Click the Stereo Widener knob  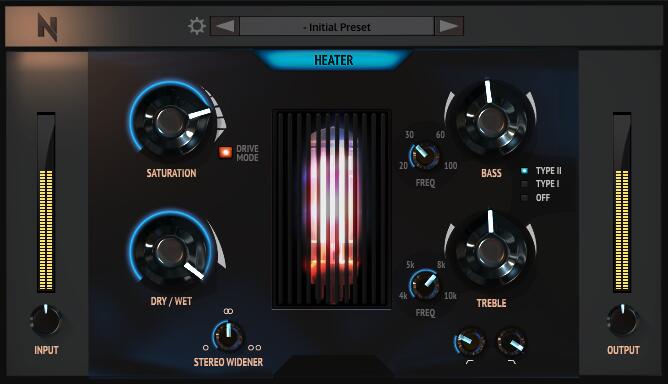pyautogui.click(x=228, y=335)
